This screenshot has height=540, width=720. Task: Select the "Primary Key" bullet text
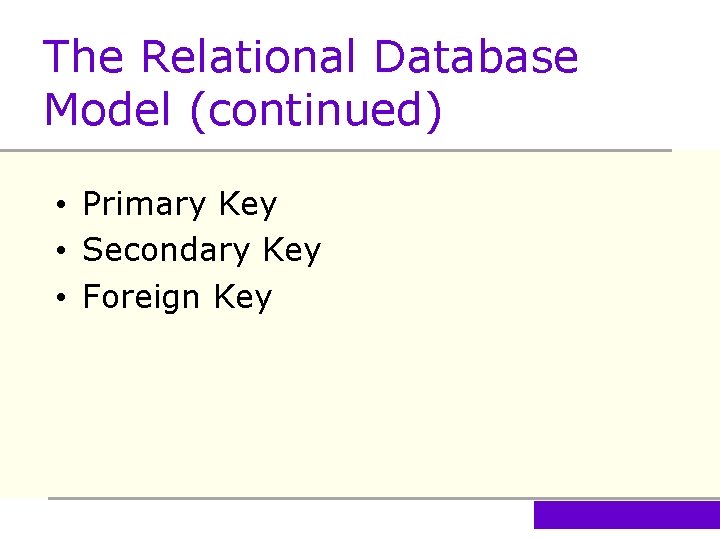click(179, 204)
